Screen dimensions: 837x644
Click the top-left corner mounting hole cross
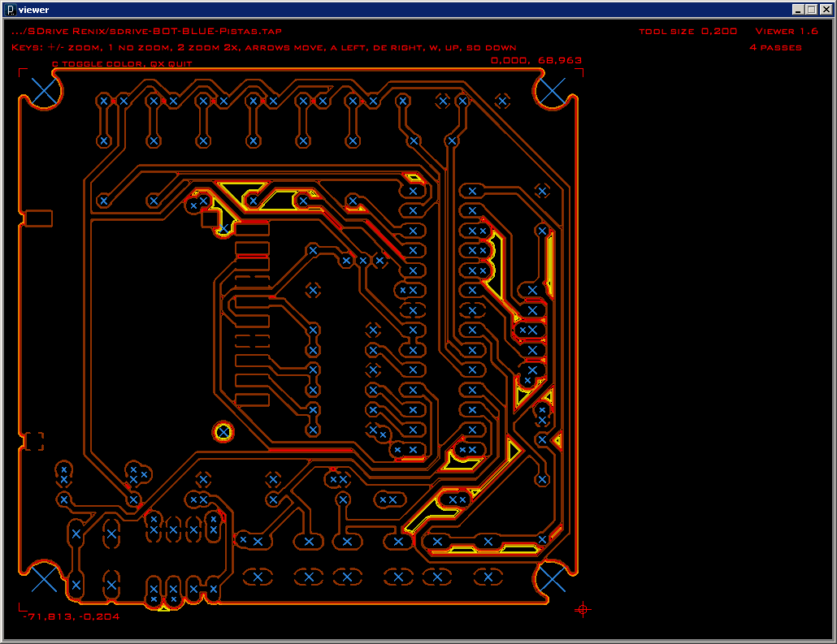pyautogui.click(x=45, y=92)
